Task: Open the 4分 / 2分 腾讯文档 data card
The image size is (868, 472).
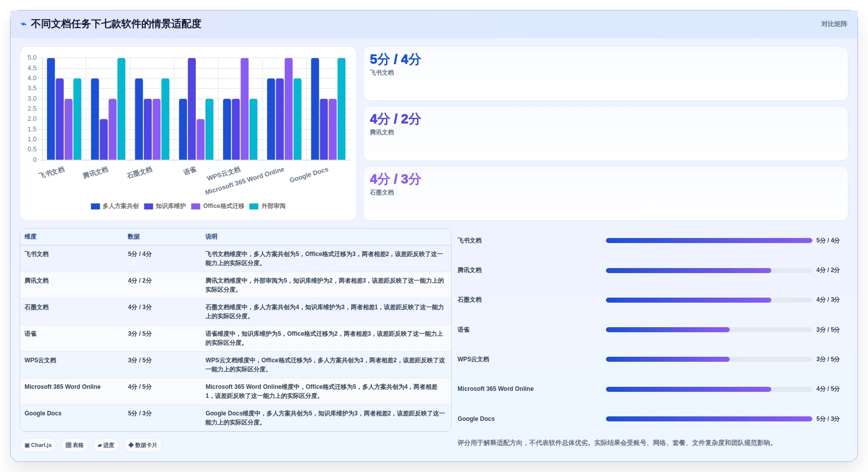Action: [605, 133]
